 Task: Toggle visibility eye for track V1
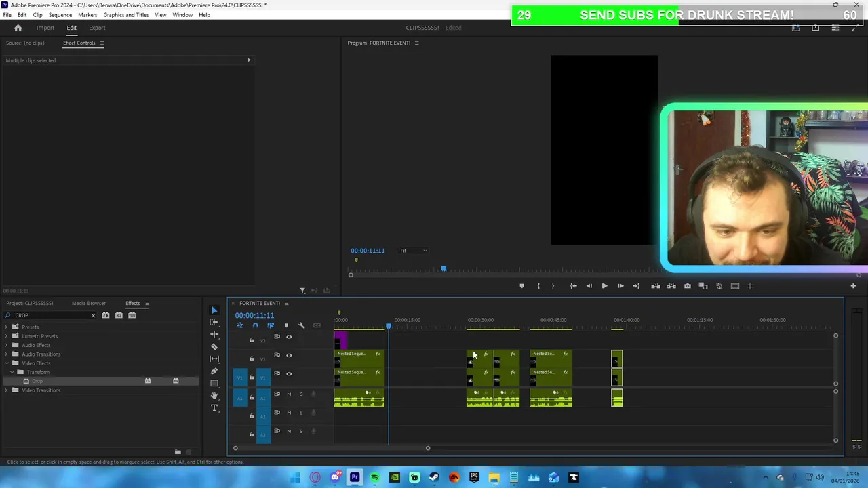(289, 373)
